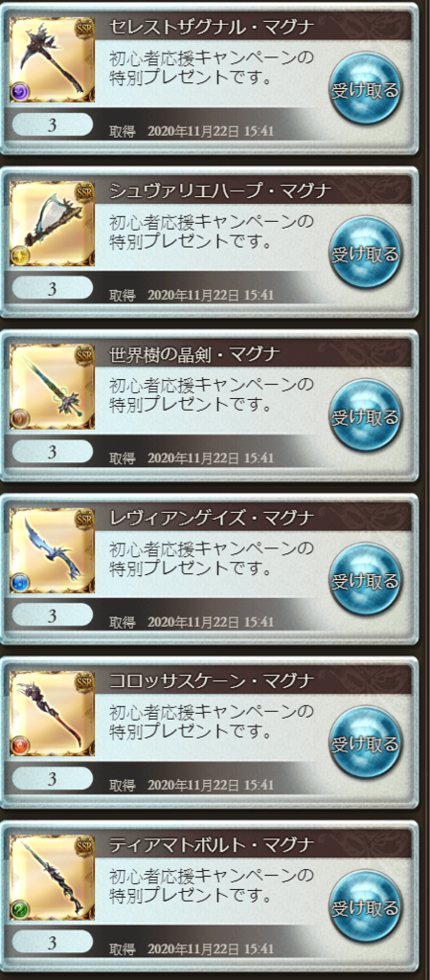Viewport: 430px width, 980px height.
Task: Claim コロッサスケーン・マグナ with 受け取る button
Action: pyautogui.click(x=365, y=743)
